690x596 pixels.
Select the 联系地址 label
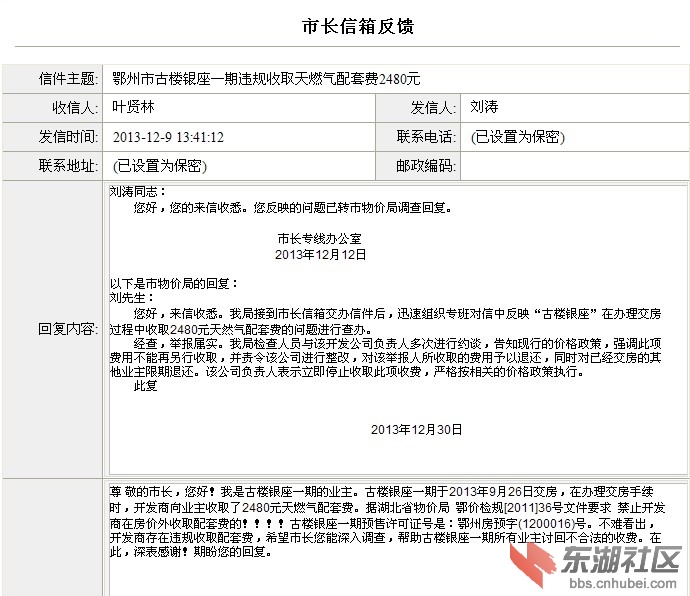pyautogui.click(x=68, y=166)
